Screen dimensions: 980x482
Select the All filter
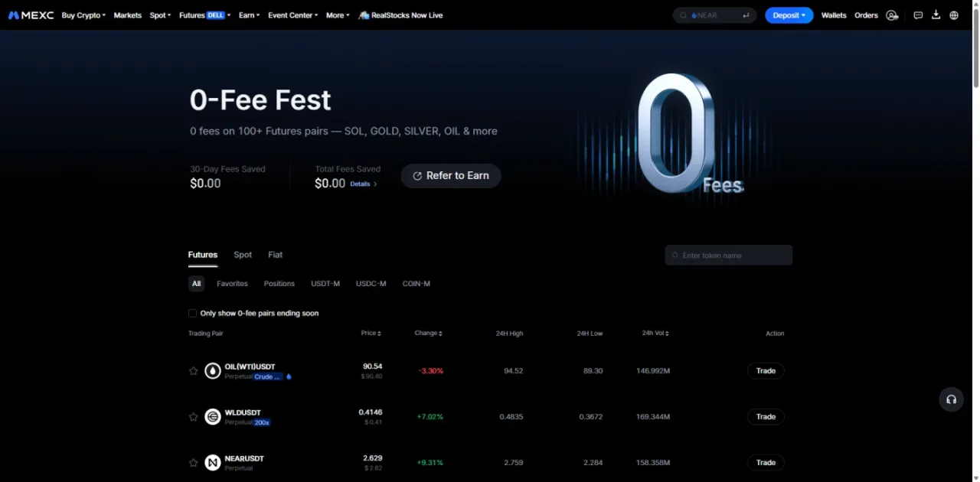point(197,284)
